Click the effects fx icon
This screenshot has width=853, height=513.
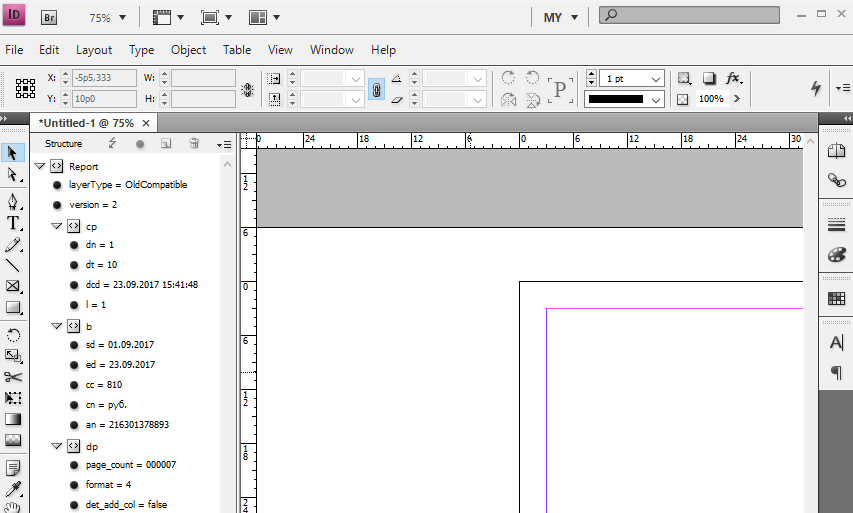tap(734, 78)
